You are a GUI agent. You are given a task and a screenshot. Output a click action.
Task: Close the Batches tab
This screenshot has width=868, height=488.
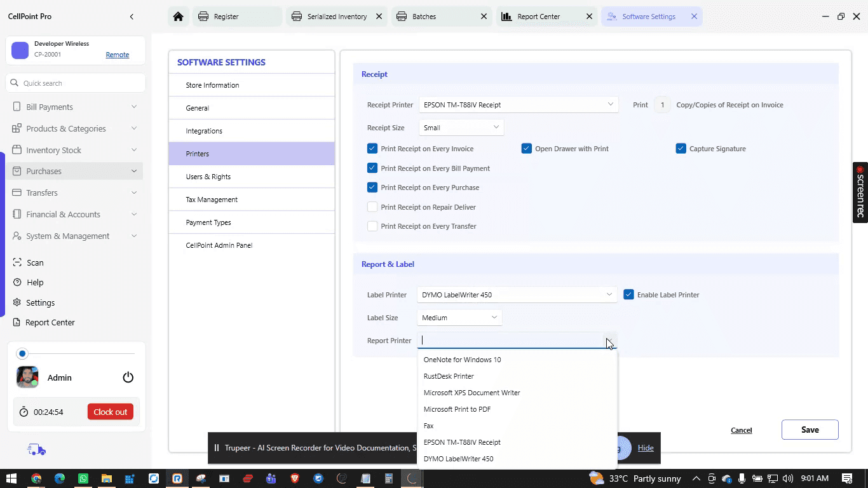coord(484,17)
